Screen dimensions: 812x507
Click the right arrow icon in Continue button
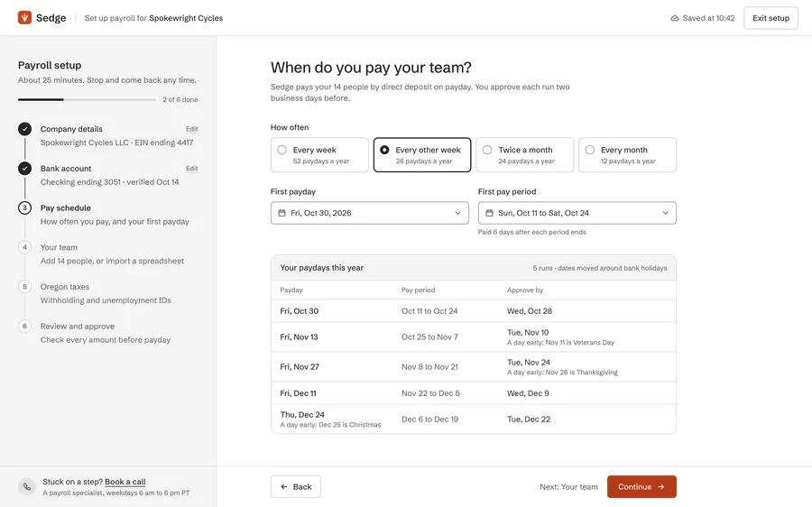(x=660, y=487)
